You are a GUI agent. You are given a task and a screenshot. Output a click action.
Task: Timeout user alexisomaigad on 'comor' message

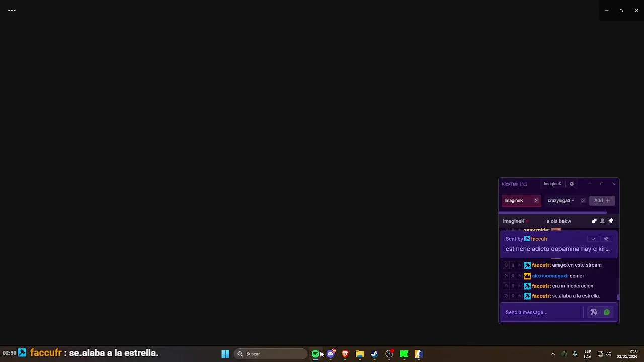(x=506, y=276)
